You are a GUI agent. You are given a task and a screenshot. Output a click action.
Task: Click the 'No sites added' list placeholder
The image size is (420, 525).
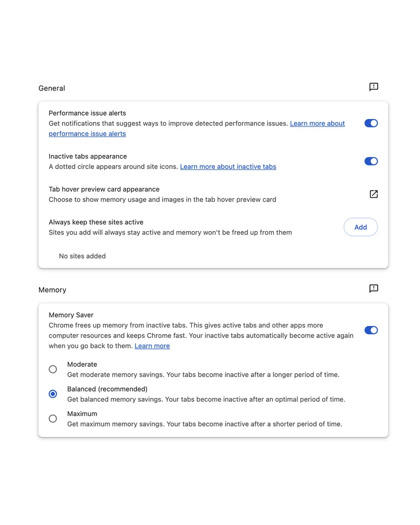pyautogui.click(x=82, y=256)
